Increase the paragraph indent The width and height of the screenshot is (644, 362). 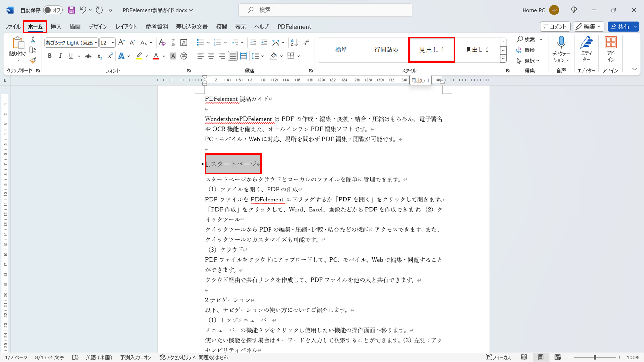click(x=264, y=42)
